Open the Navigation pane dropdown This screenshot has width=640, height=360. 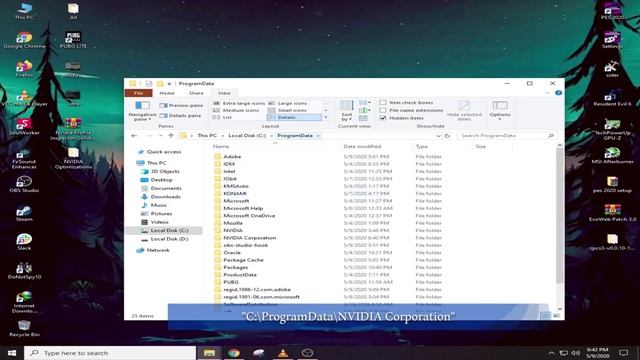[142, 111]
